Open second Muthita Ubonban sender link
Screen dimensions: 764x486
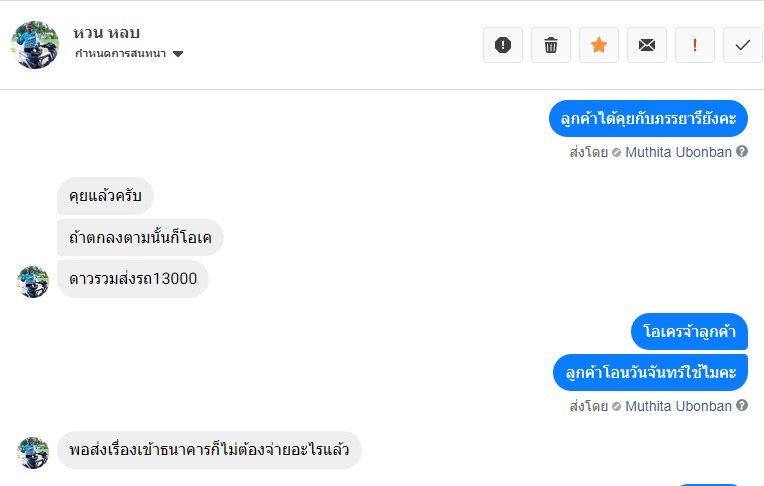(678, 406)
